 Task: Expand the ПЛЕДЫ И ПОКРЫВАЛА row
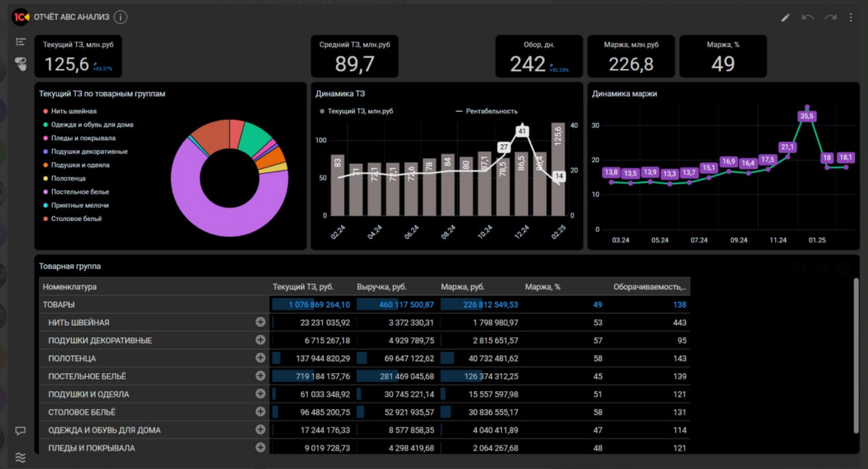click(x=260, y=448)
